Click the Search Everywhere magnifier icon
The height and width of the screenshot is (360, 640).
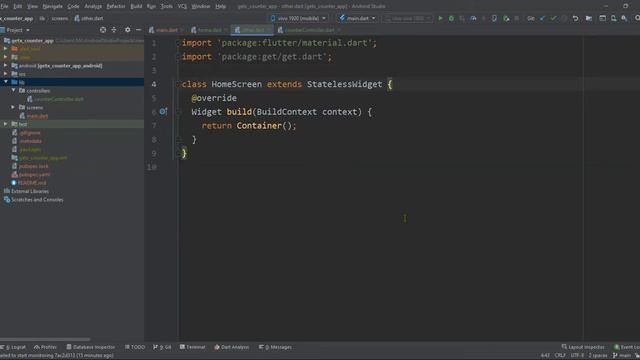637,18
